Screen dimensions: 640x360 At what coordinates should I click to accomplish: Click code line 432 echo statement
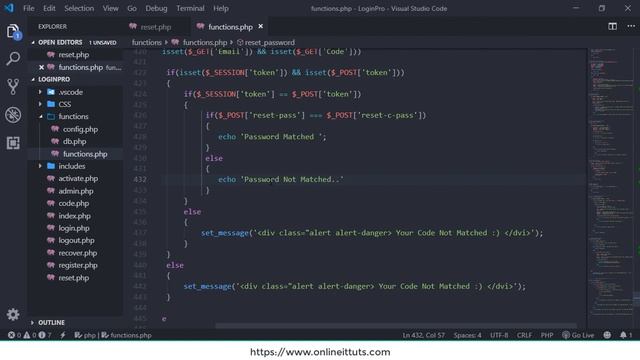(x=281, y=180)
